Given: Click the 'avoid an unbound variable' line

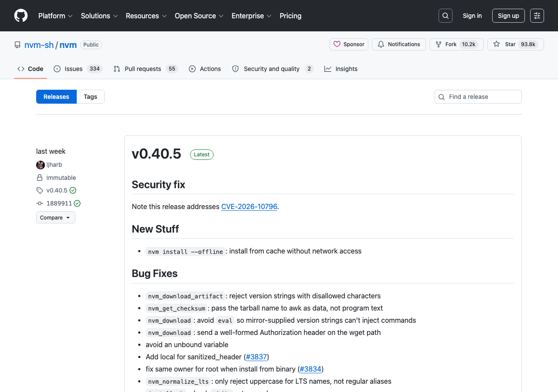Looking at the screenshot, I should (187, 345).
